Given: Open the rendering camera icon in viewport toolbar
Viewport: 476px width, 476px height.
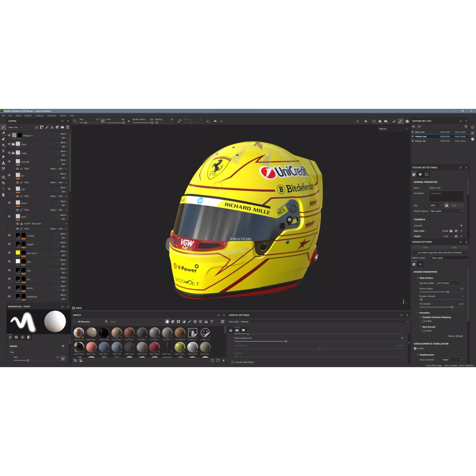Looking at the screenshot, I should coord(407,121).
